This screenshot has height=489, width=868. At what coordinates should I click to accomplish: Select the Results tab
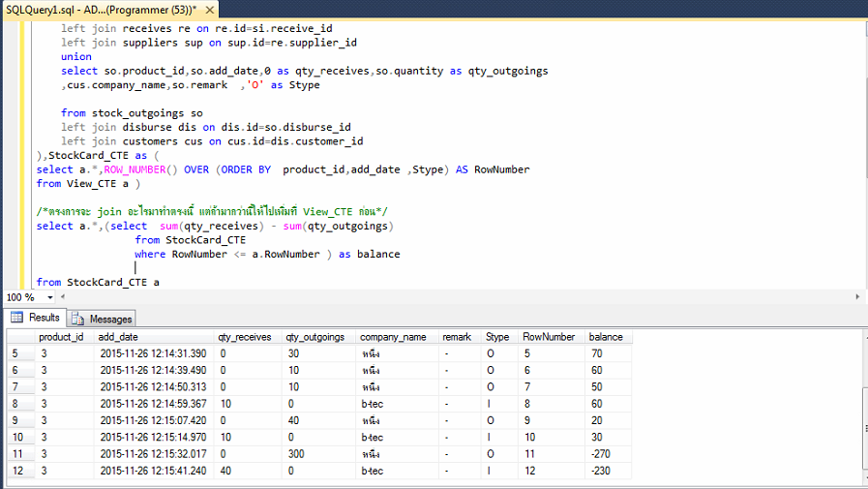44,318
